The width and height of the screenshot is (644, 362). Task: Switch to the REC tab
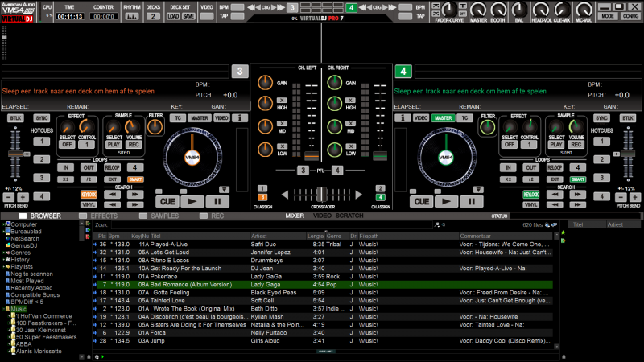click(212, 216)
